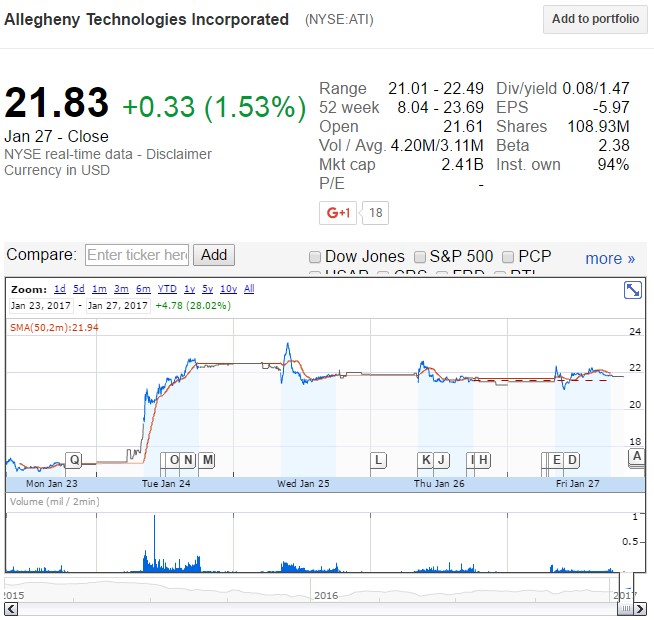The image size is (654, 620).
Task: Toggle PCP comparison checkbox
Action: click(x=508, y=257)
